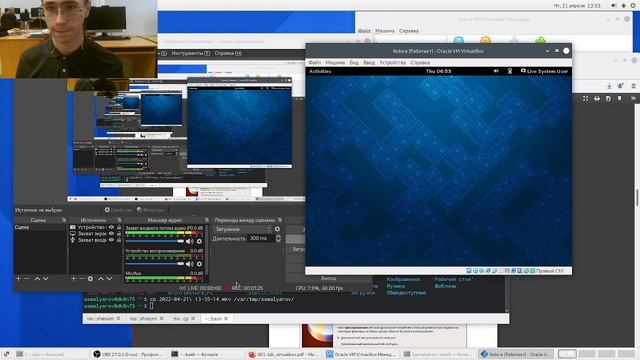Screen dimensions: 640x360
Task: Move the selected source down
Action: click(109, 278)
